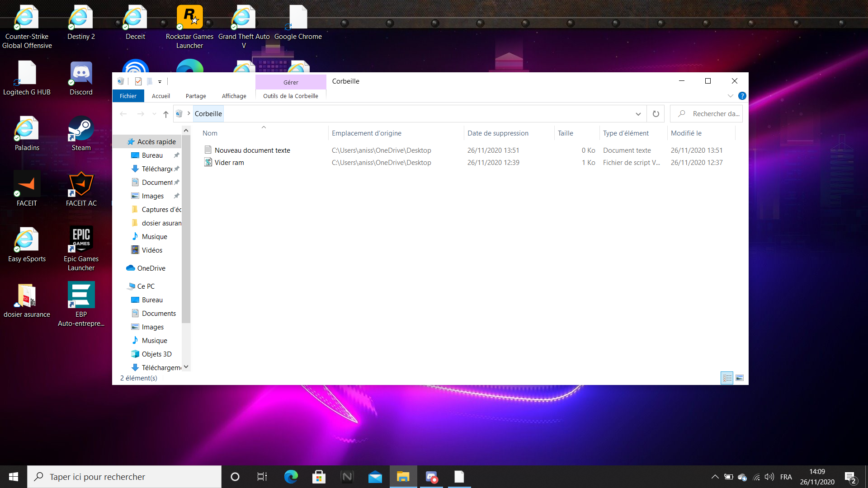Open the Logitech G HUB desktop icon

tap(27, 78)
